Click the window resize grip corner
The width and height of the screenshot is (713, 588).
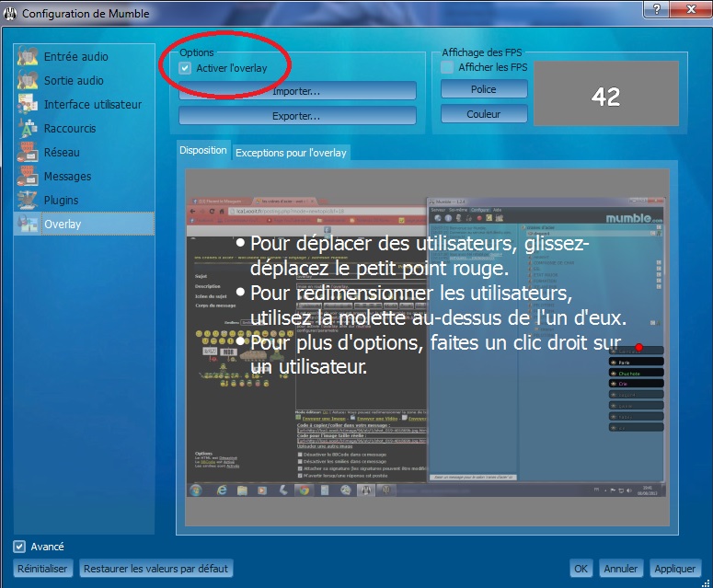(x=707, y=582)
